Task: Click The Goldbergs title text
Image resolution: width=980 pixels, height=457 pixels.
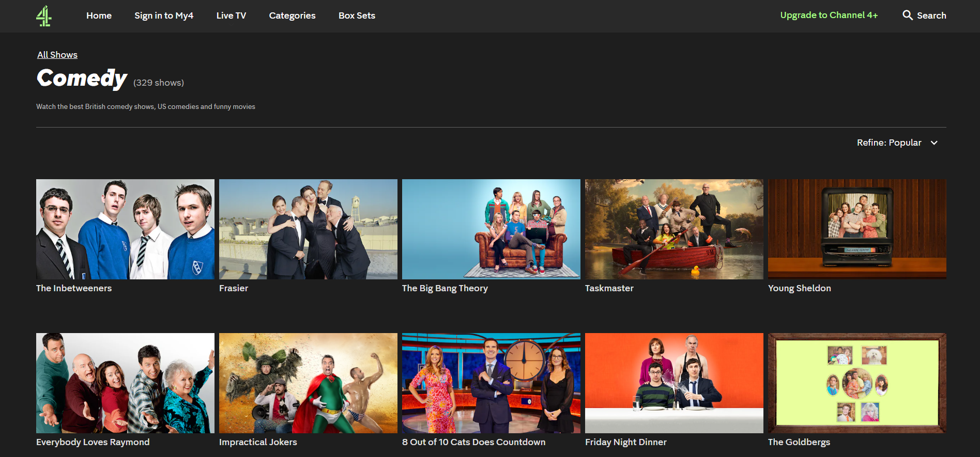Action: (x=799, y=442)
